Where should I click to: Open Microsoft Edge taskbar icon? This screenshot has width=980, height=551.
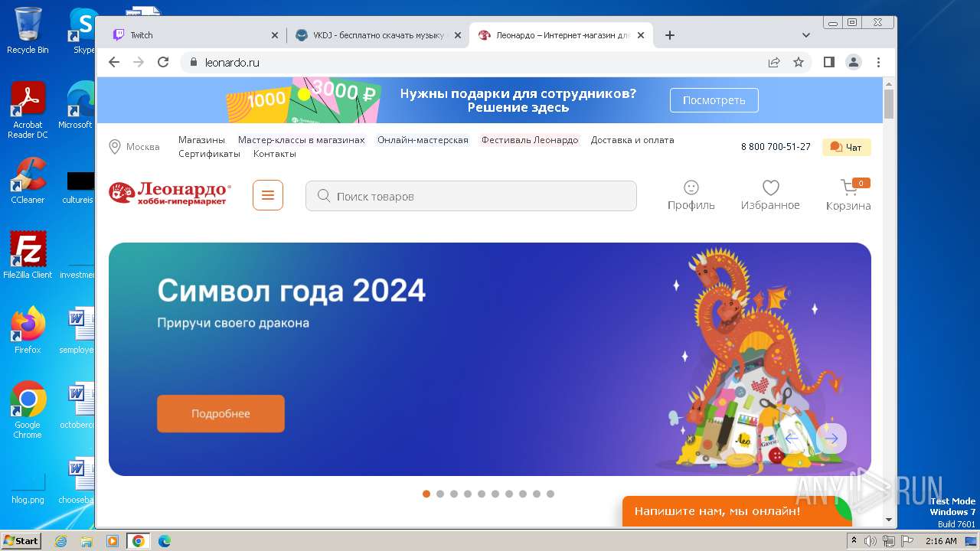[x=164, y=541]
